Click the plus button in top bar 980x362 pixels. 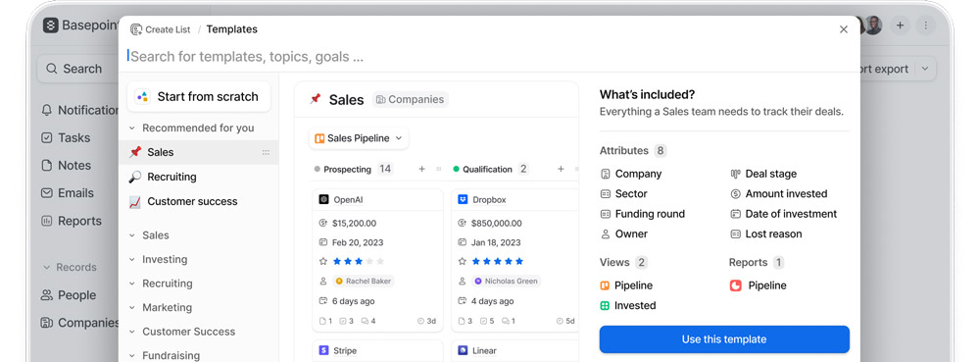point(900,26)
